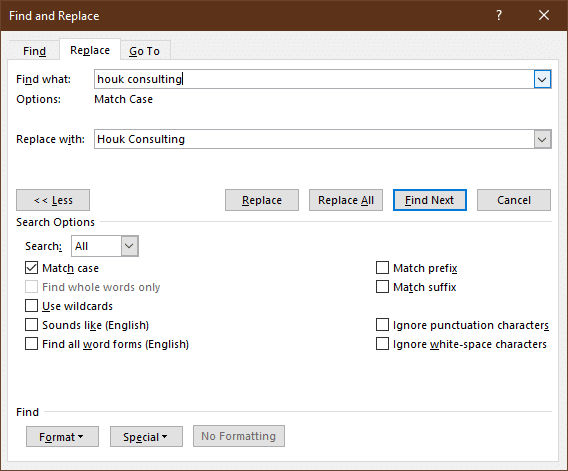Click the Replace All button
This screenshot has width=568, height=471.
346,200
